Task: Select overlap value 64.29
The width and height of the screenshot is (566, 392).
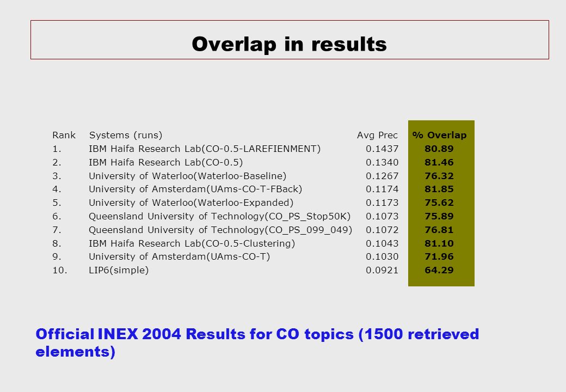Action: click(439, 271)
